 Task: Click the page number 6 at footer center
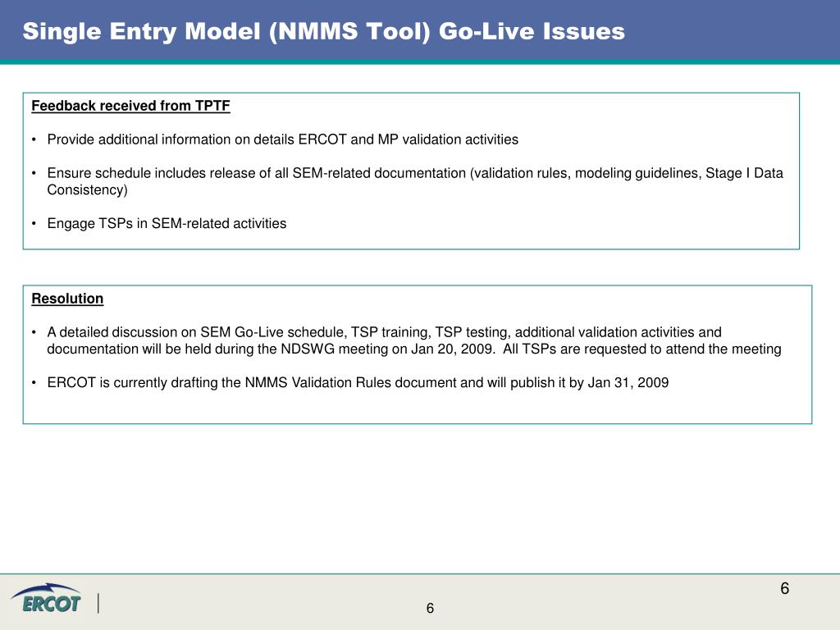(x=430, y=608)
